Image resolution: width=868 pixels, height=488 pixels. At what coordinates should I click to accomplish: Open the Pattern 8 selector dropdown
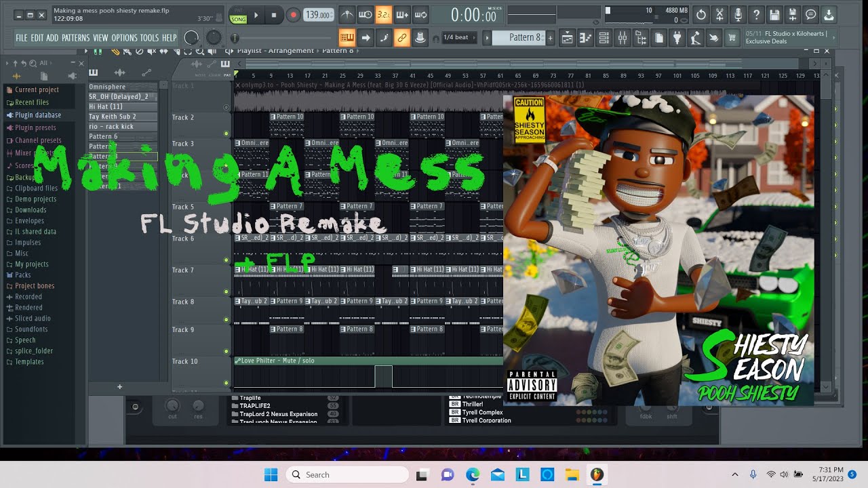click(517, 37)
